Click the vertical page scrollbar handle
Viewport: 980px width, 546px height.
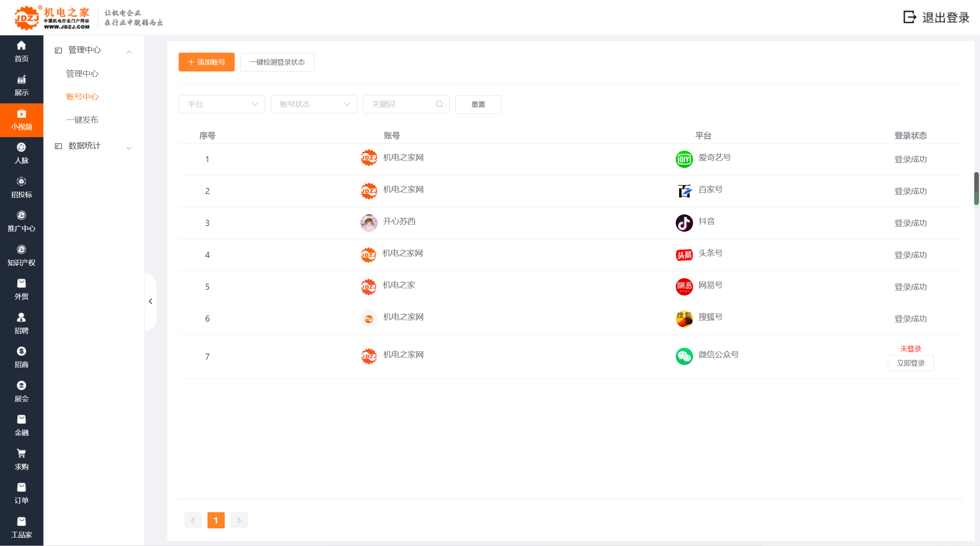(x=976, y=188)
